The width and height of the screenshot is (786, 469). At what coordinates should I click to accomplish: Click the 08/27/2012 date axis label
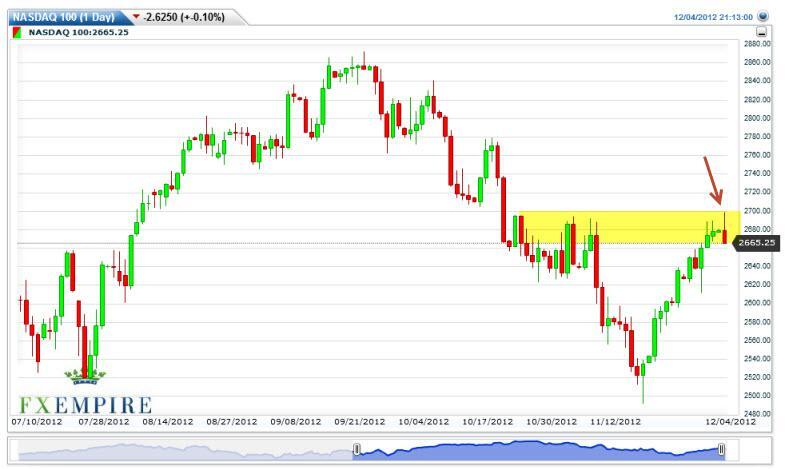(x=232, y=422)
